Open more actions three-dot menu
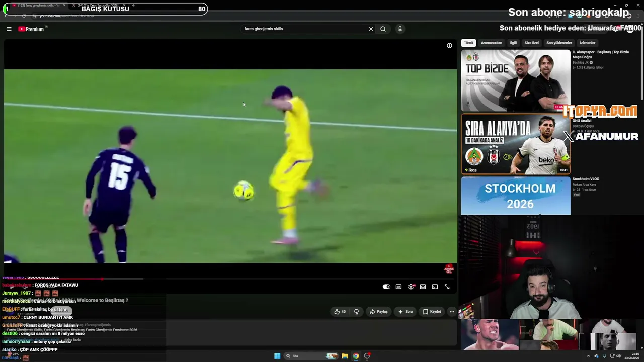Viewport: 644px width, 362px height. (452, 312)
